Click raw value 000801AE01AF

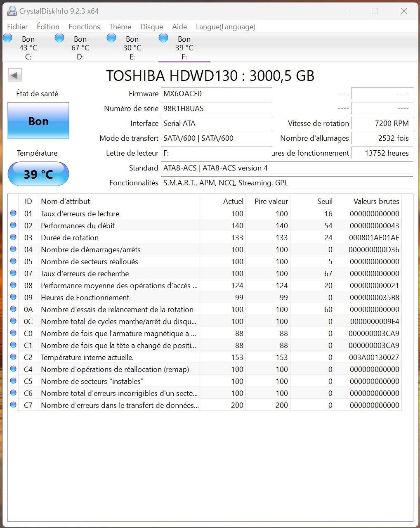tap(374, 237)
